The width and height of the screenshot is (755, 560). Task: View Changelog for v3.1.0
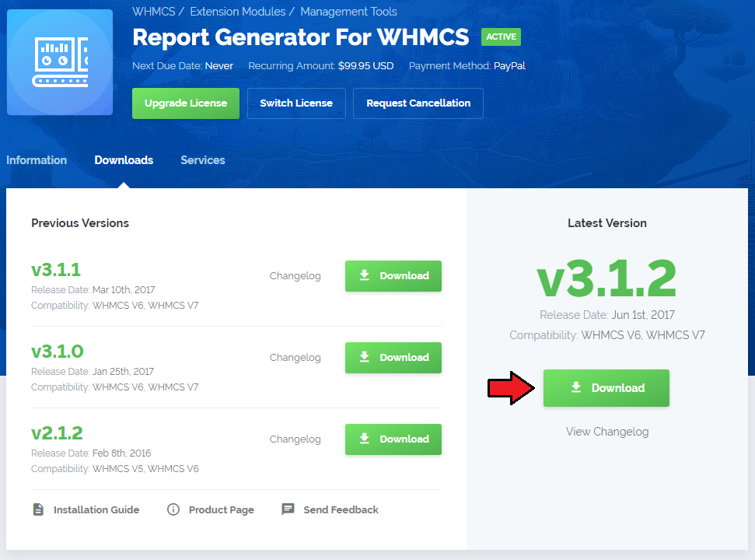(x=295, y=358)
